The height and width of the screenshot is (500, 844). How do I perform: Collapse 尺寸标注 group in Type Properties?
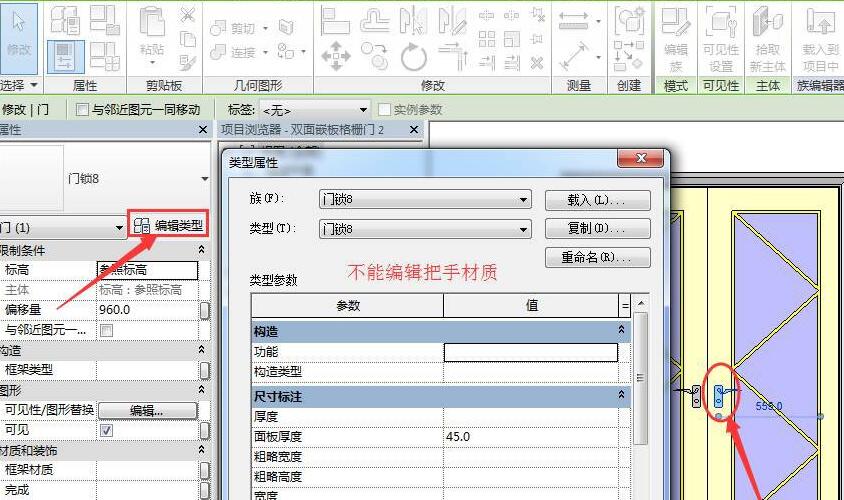point(621,395)
